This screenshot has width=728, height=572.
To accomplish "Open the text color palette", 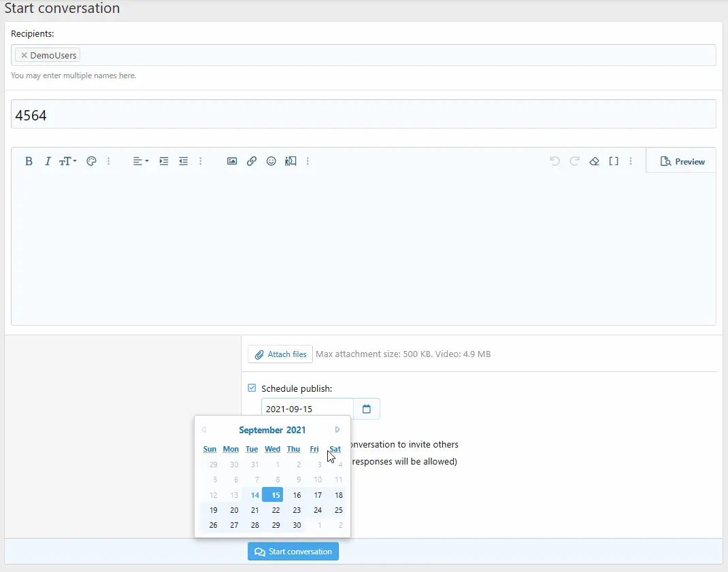I will tap(91, 161).
